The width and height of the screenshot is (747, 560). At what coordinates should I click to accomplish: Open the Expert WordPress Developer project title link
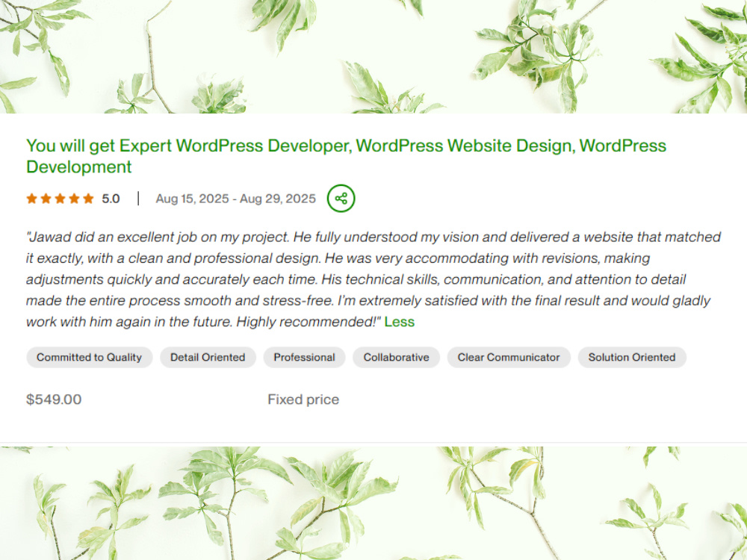point(346,156)
